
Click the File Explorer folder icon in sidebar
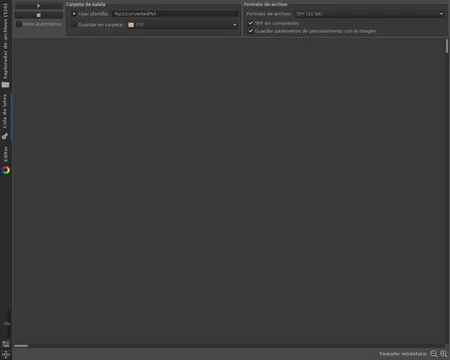(x=5, y=85)
